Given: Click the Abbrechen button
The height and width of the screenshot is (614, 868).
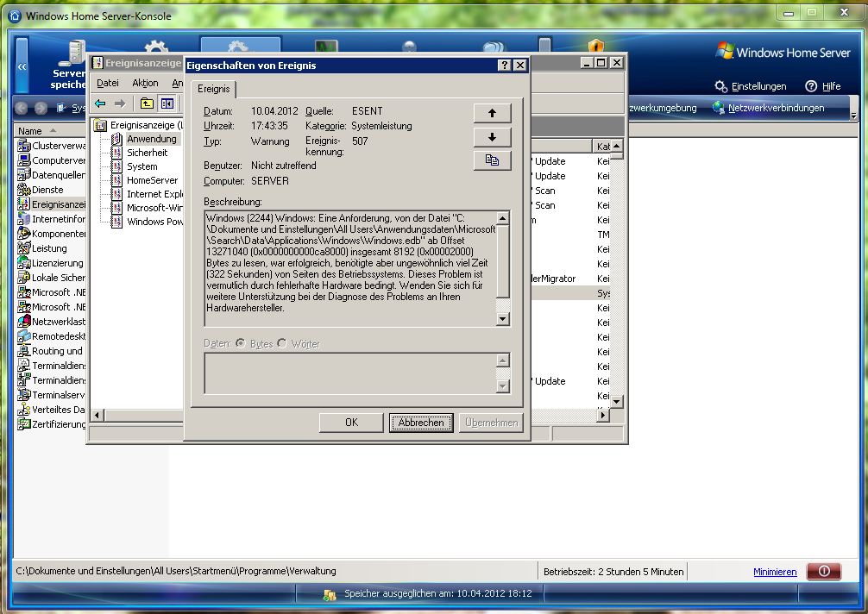Looking at the screenshot, I should 421,423.
